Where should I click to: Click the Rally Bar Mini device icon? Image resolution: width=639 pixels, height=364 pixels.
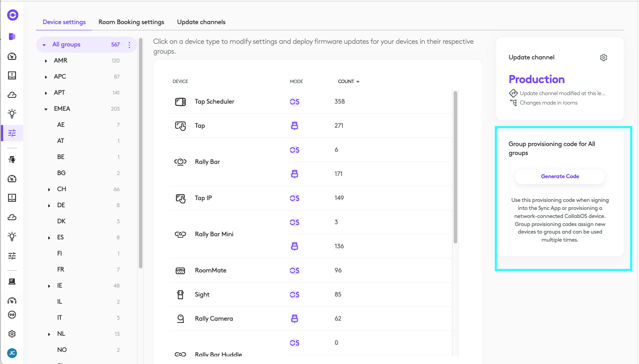(180, 234)
